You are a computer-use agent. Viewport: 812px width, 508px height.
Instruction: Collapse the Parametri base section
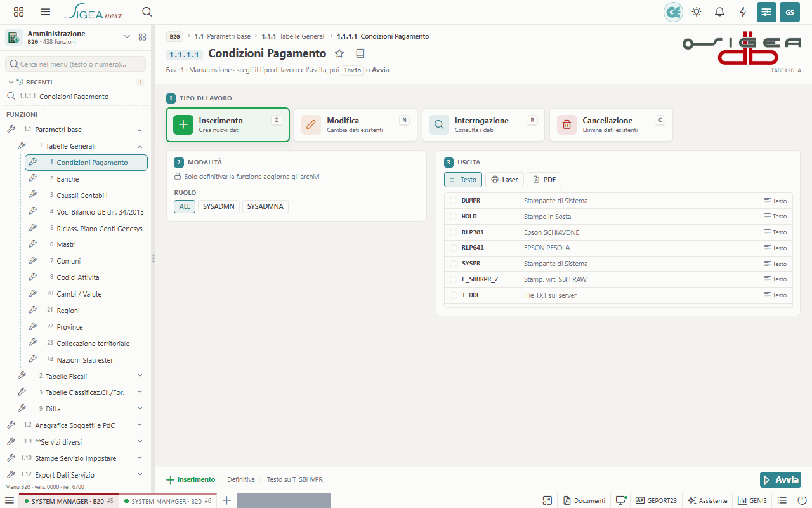point(140,130)
